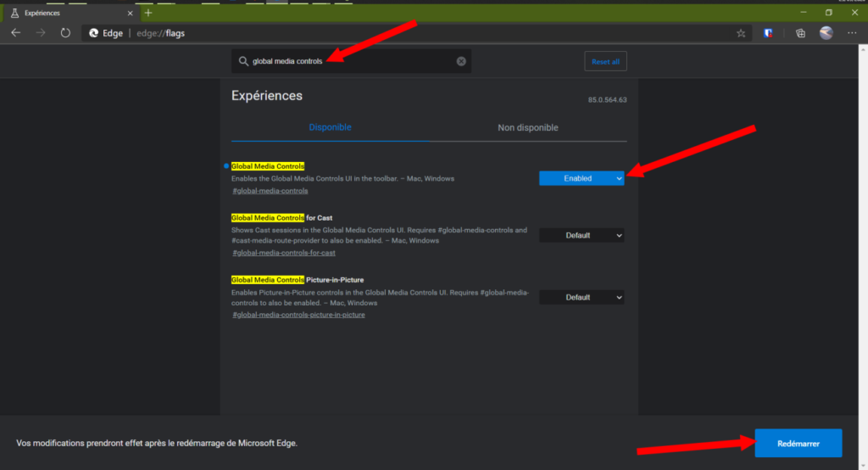The height and width of the screenshot is (470, 868).
Task: Click the refresh page icon
Action: (x=65, y=33)
